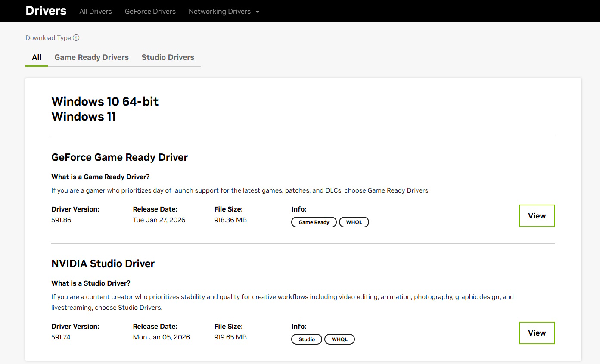Click the Studio info badge

pos(307,339)
